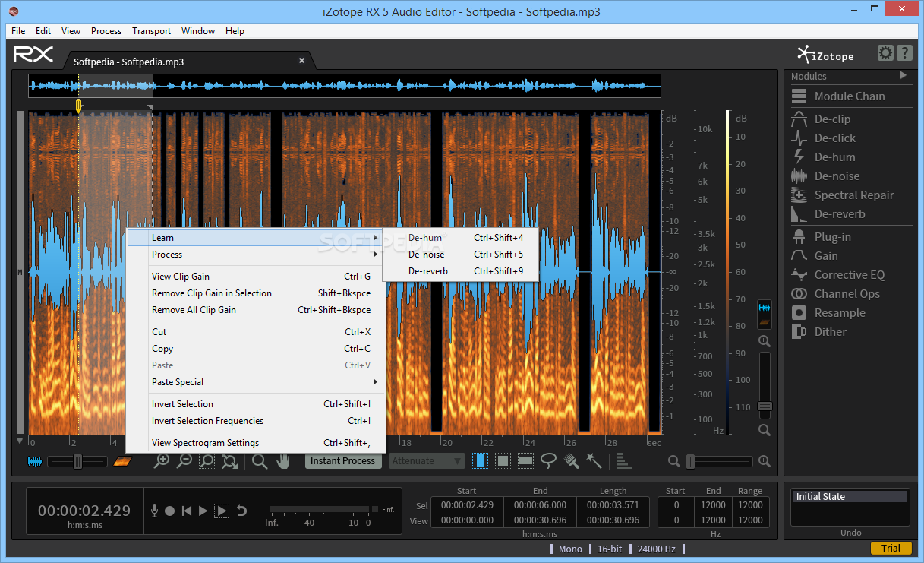
Task: Close the Softpedia.mp3 tab
Action: 301,61
